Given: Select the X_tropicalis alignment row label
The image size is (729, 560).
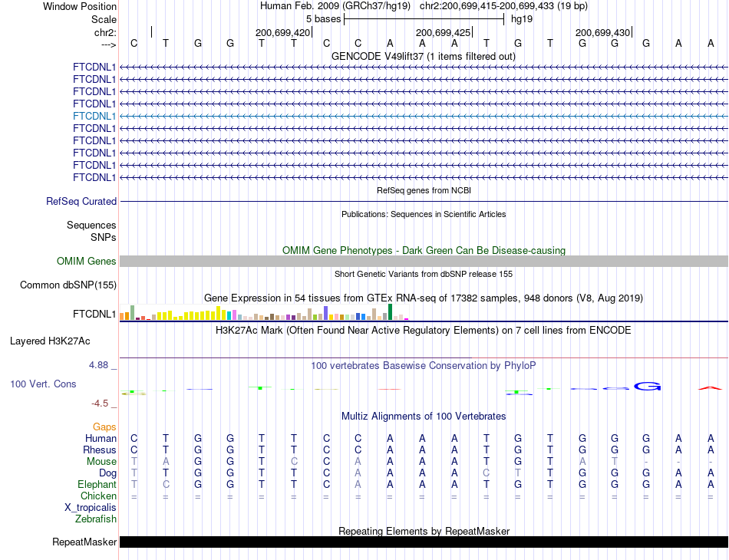Looking at the screenshot, I should (x=91, y=508).
